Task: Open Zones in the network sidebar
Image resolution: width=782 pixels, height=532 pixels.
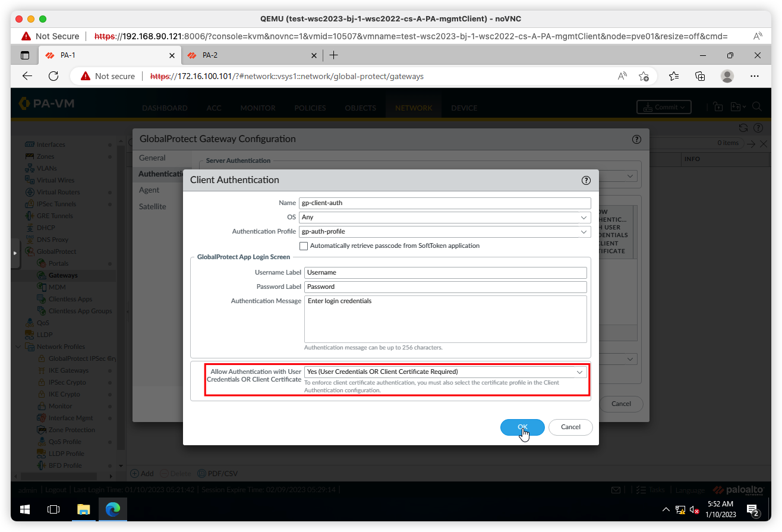Action: click(45, 156)
